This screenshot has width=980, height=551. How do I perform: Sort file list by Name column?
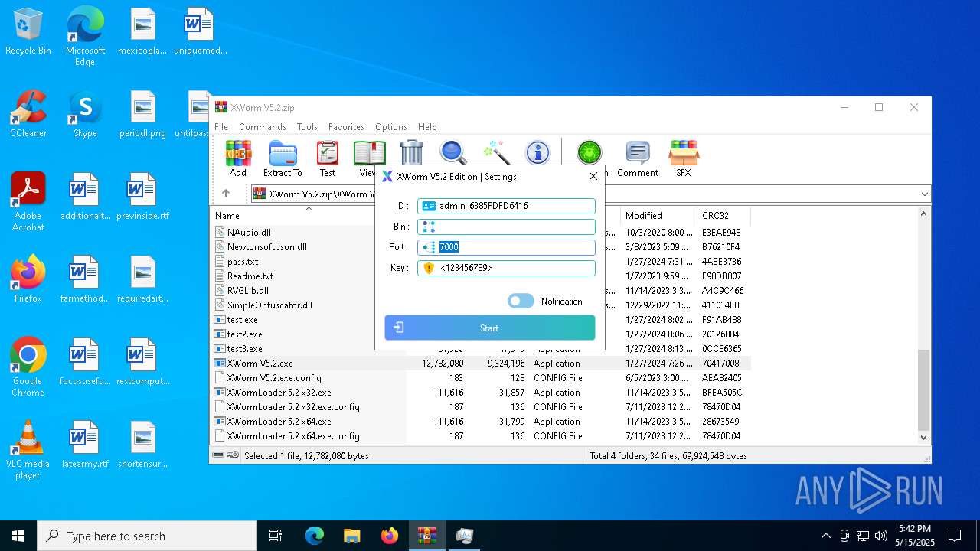pos(309,216)
